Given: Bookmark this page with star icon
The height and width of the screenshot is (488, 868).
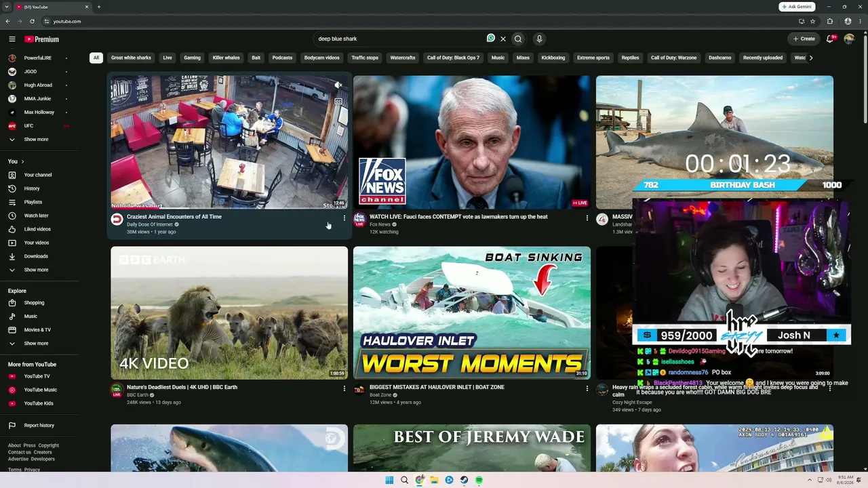Looking at the screenshot, I should [812, 21].
